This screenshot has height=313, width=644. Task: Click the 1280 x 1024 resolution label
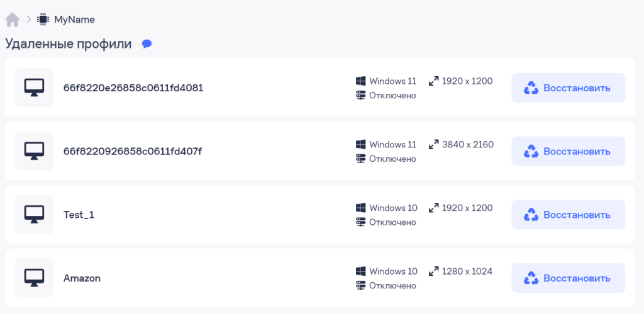(467, 271)
